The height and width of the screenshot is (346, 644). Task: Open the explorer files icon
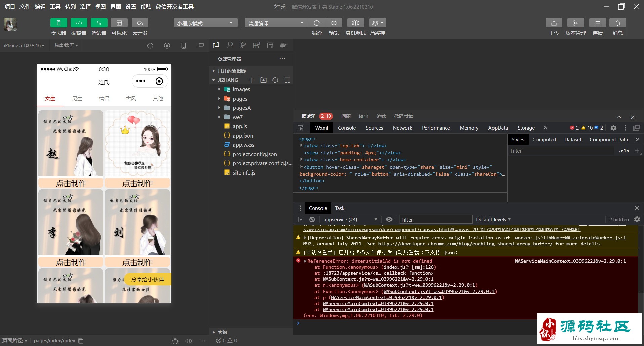(x=216, y=45)
